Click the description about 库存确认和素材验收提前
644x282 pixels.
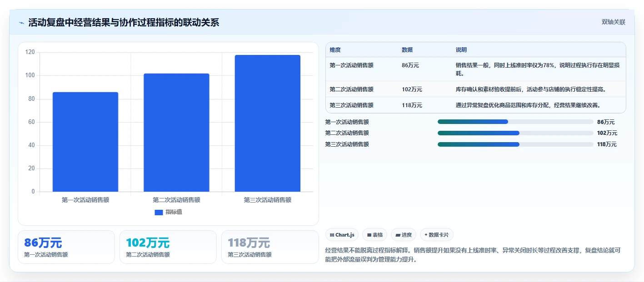[x=531, y=89]
